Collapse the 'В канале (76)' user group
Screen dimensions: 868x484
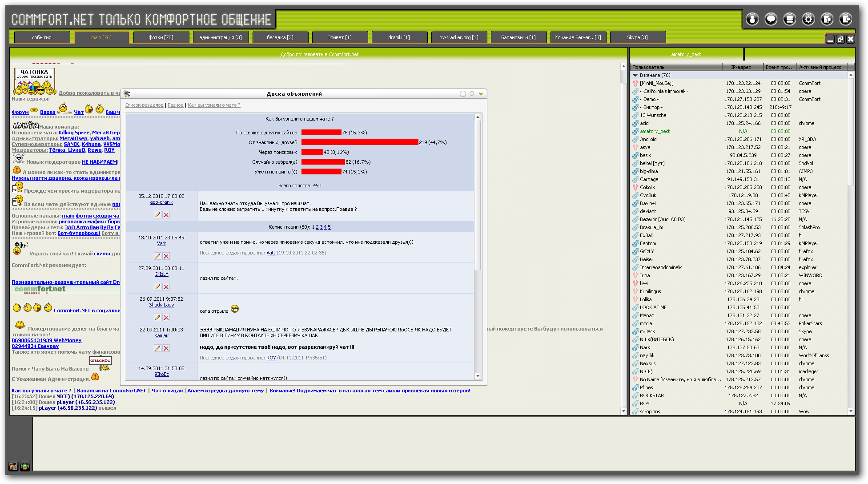[635, 75]
